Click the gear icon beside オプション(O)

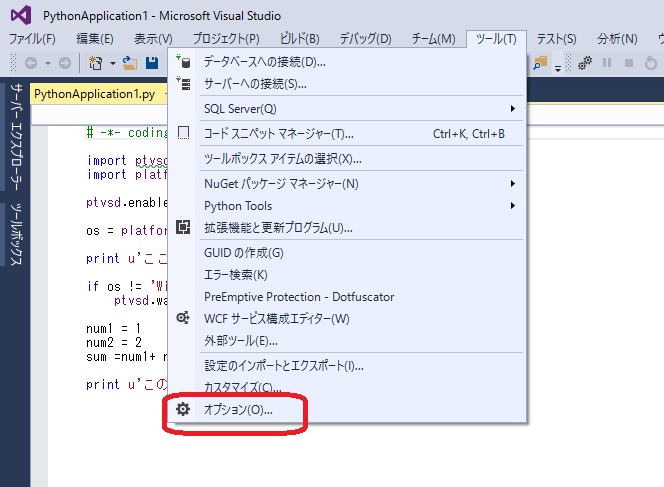[x=183, y=409]
